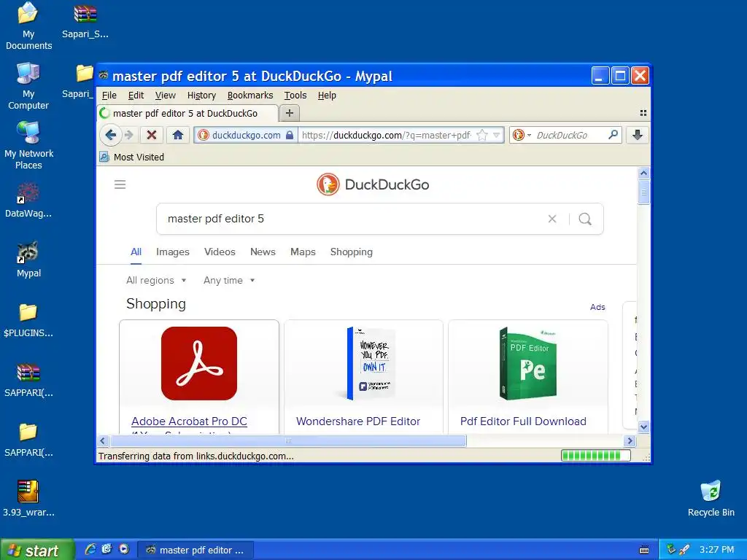Viewport: 747px width, 560px height.
Task: Open the View menu
Action: click(x=166, y=96)
